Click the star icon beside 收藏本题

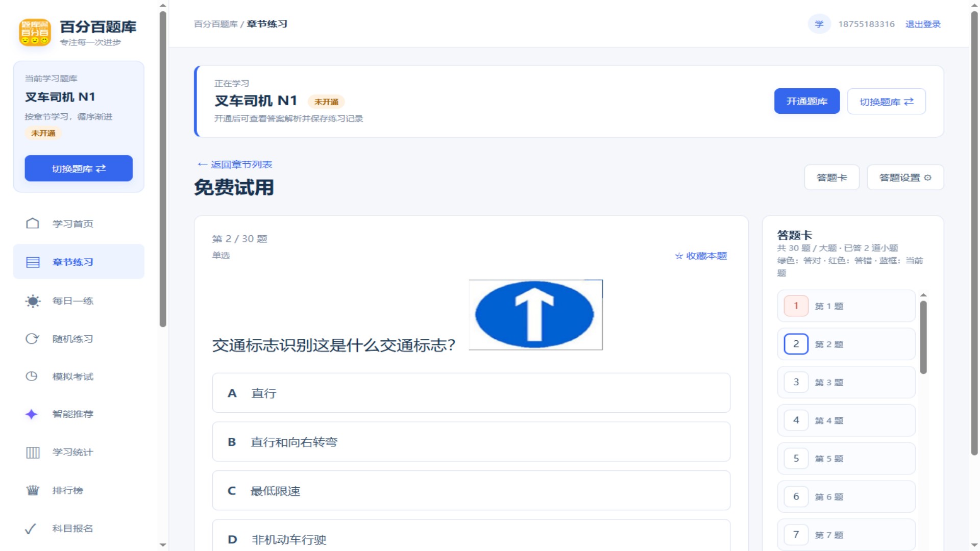679,256
